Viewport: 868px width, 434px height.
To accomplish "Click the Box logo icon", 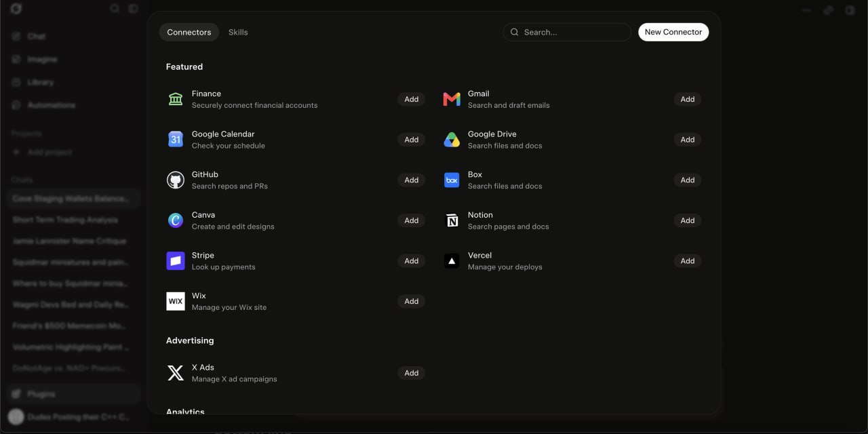I will [452, 180].
